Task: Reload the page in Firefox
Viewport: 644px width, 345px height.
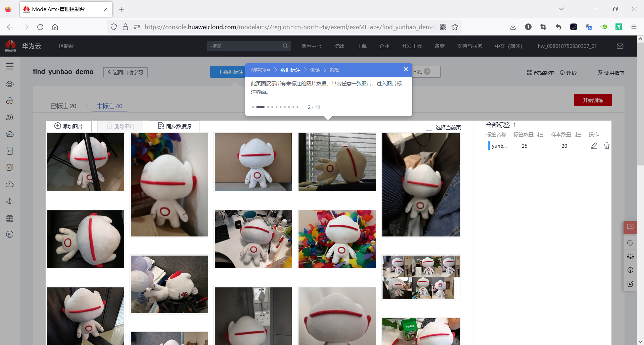Action: [40, 27]
